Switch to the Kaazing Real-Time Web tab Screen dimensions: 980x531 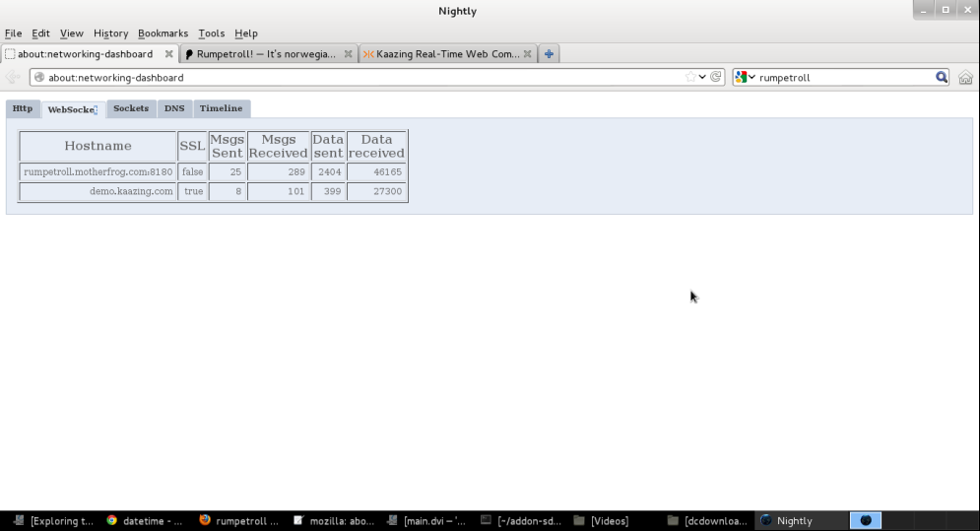[448, 54]
